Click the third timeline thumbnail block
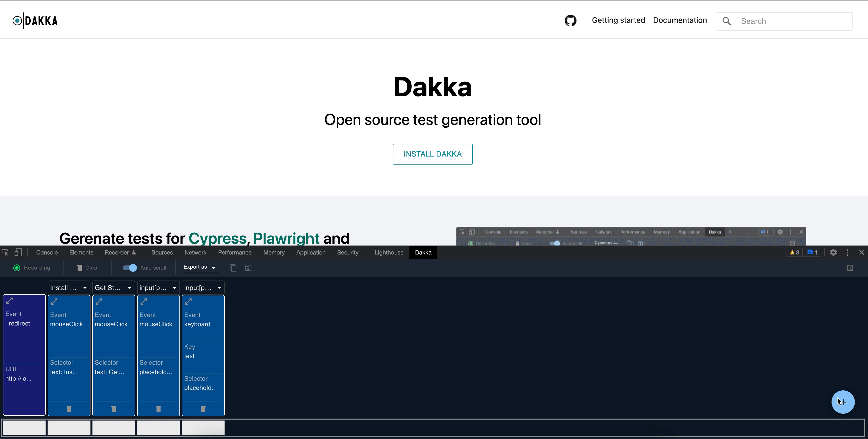The height and width of the screenshot is (439, 868). (114, 428)
